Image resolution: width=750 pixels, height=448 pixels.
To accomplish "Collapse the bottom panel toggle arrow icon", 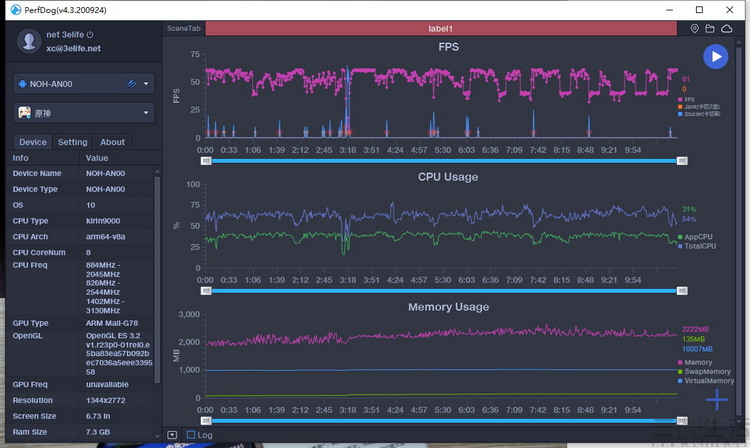I will [172, 435].
